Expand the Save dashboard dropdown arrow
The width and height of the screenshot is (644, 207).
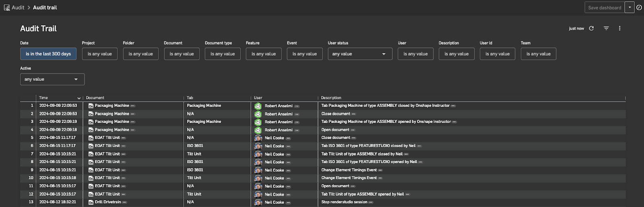point(630,8)
